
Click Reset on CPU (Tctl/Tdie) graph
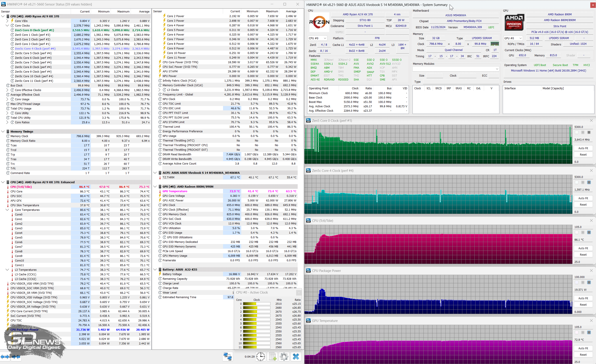(583, 255)
